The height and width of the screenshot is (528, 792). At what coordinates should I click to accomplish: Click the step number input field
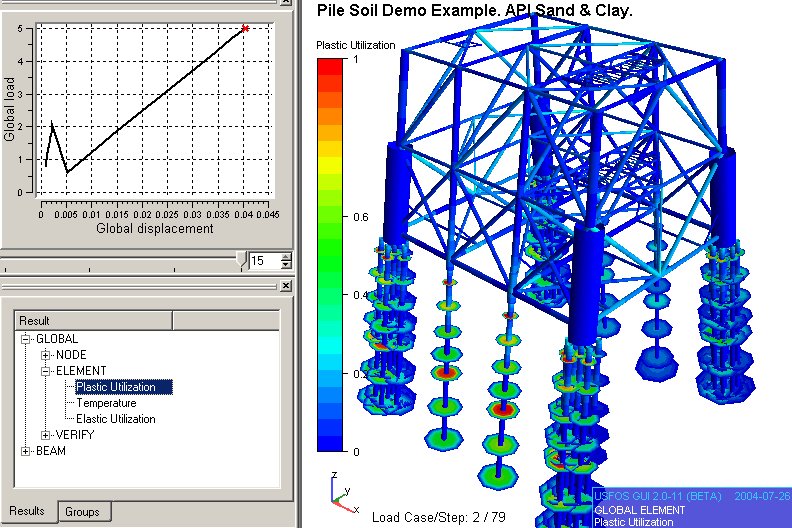pos(264,262)
